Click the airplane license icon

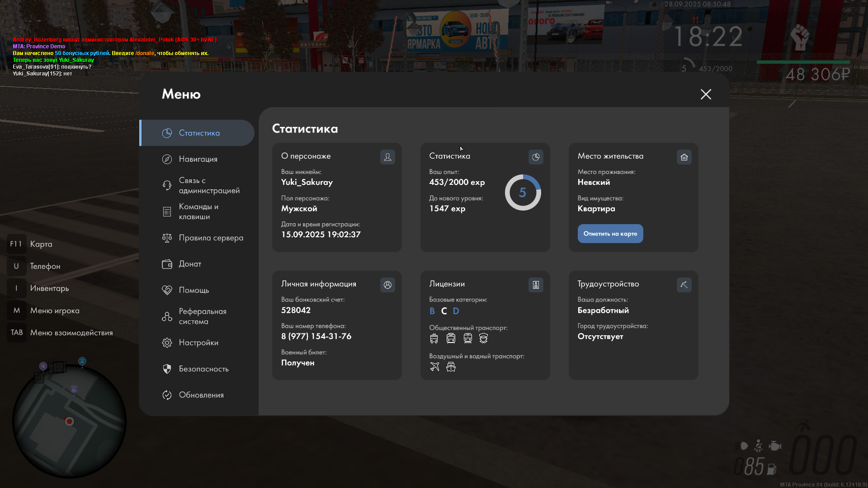pos(434,366)
